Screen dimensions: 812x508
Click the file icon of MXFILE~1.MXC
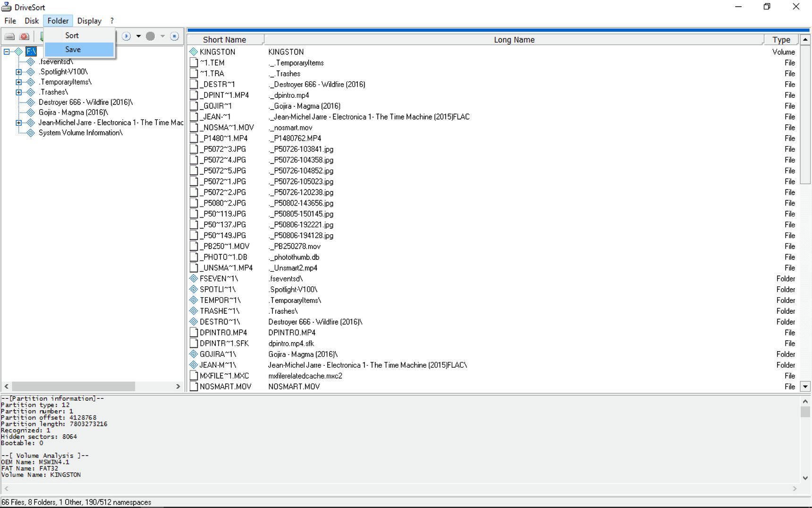194,376
